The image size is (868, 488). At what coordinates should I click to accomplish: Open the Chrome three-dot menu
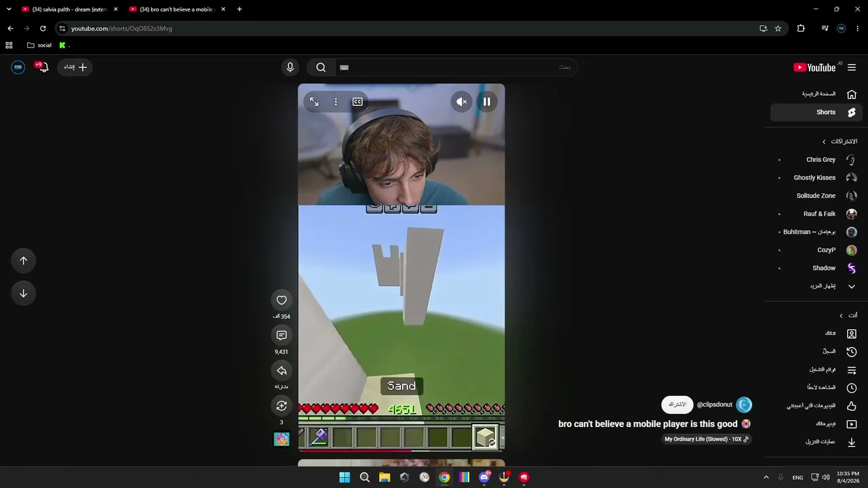[x=858, y=28]
